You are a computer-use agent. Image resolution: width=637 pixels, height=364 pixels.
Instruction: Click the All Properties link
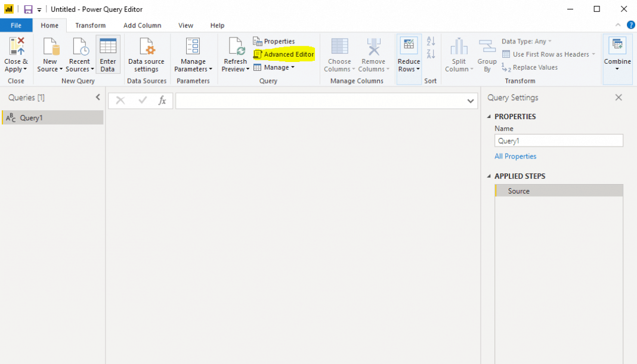[x=515, y=155]
